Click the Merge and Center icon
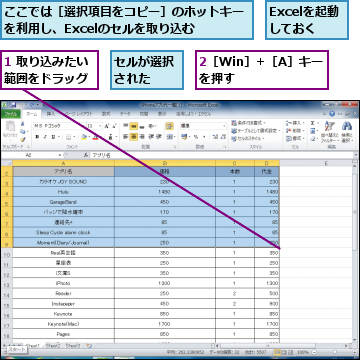This screenshot has height=360, width=360. pos(170,137)
